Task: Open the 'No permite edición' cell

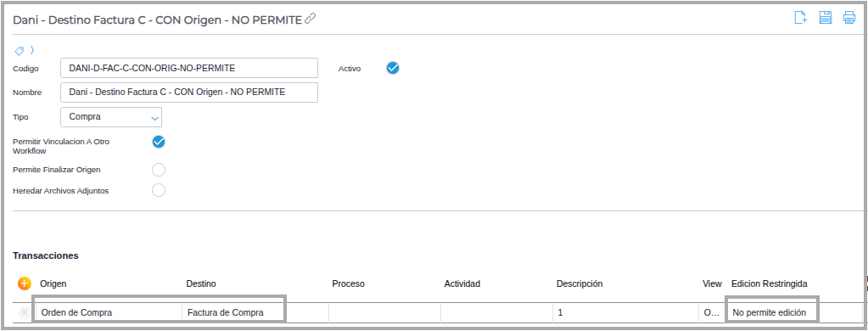Action: (x=771, y=312)
